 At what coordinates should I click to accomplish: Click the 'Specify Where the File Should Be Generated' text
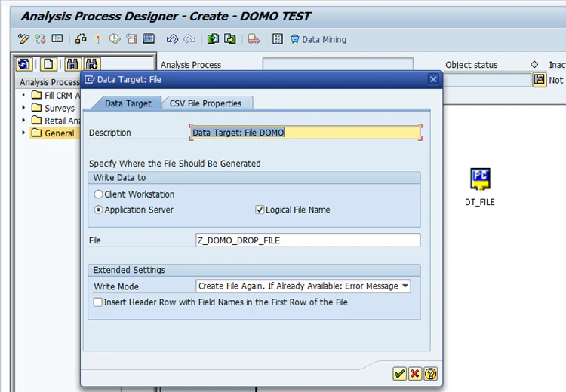pos(175,164)
